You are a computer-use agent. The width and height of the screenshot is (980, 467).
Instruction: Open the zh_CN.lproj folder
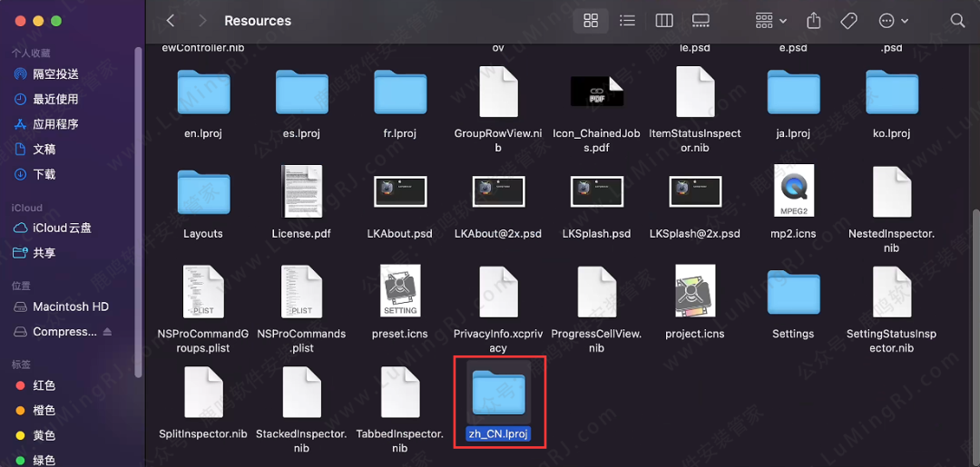click(x=498, y=393)
